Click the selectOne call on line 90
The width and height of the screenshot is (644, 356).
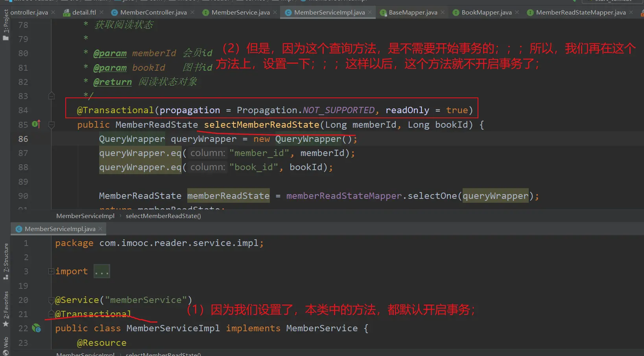pos(432,196)
